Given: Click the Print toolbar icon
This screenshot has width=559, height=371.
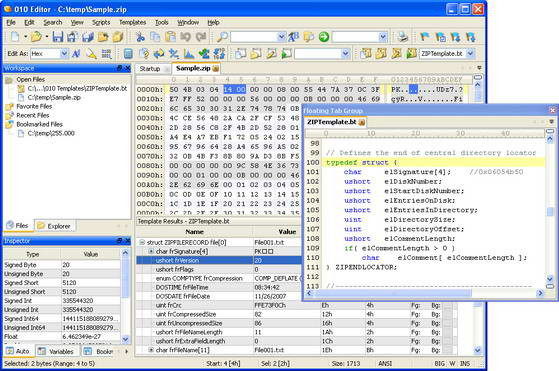Looking at the screenshot, I should pos(402,37).
